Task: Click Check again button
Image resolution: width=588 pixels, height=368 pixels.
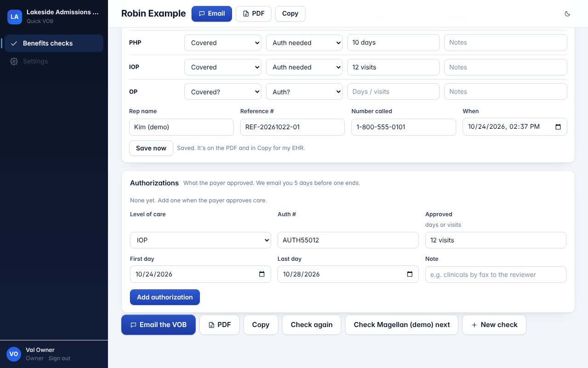Action: point(311,325)
